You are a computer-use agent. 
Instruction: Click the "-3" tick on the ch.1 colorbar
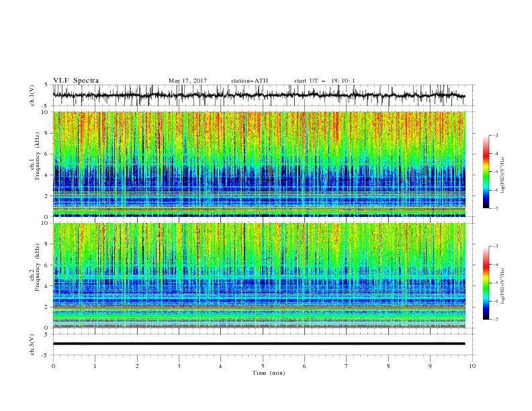[x=495, y=135]
